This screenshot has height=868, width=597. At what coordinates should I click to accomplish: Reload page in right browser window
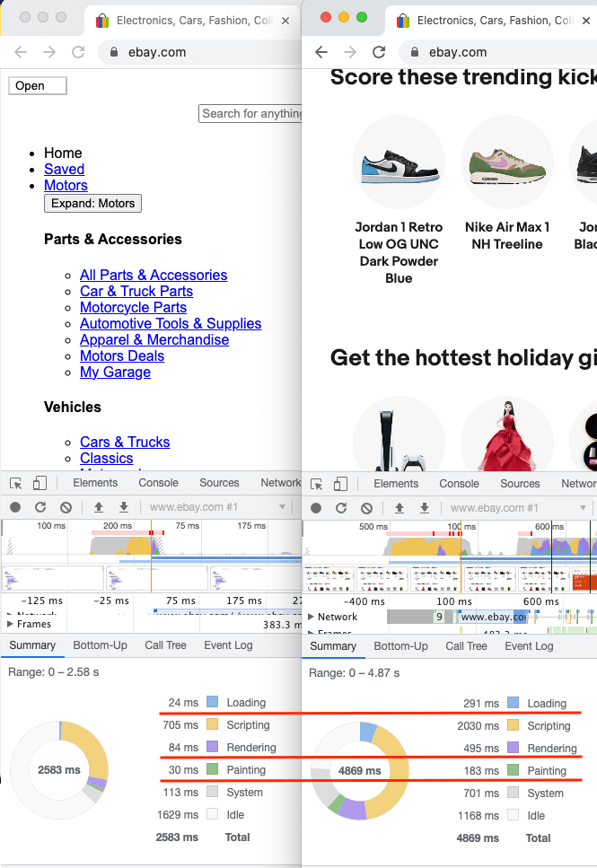(x=379, y=52)
